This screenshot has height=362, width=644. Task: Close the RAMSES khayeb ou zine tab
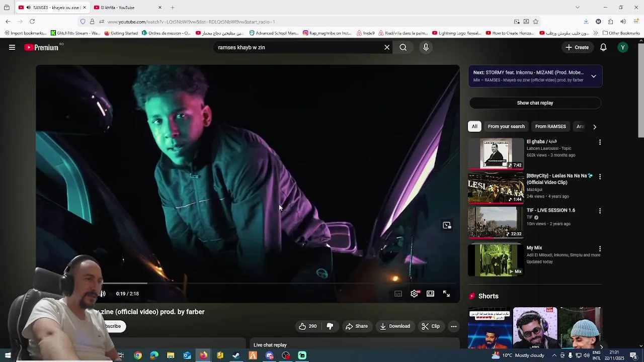click(x=85, y=8)
